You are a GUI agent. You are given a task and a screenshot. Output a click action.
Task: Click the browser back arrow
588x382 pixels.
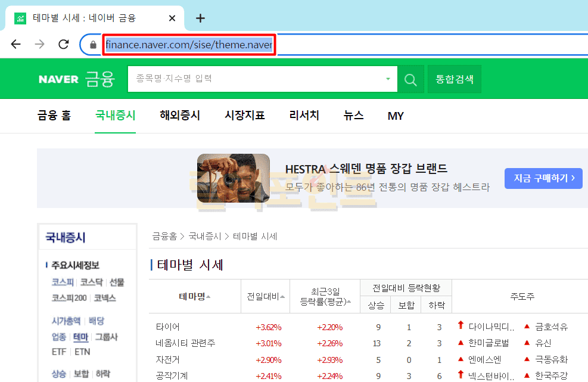[15, 44]
